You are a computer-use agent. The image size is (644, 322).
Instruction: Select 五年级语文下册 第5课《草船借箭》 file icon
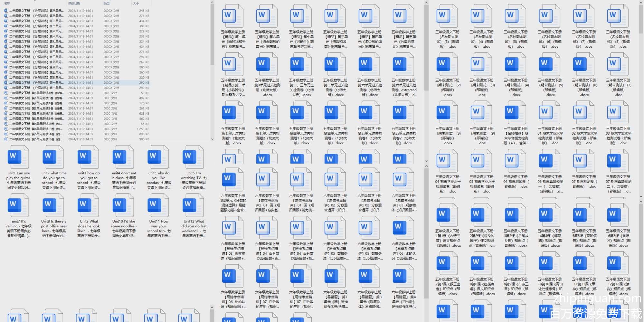[x=584, y=215]
